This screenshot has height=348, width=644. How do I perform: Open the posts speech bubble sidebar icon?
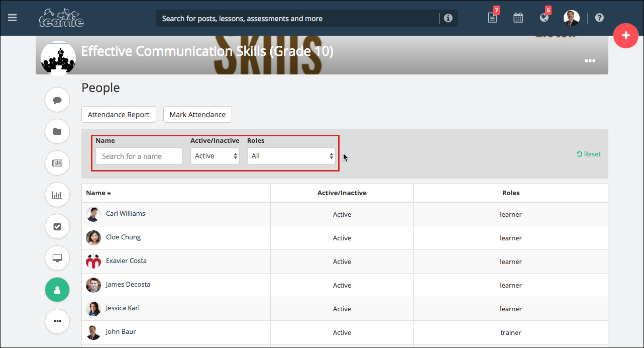(x=57, y=100)
